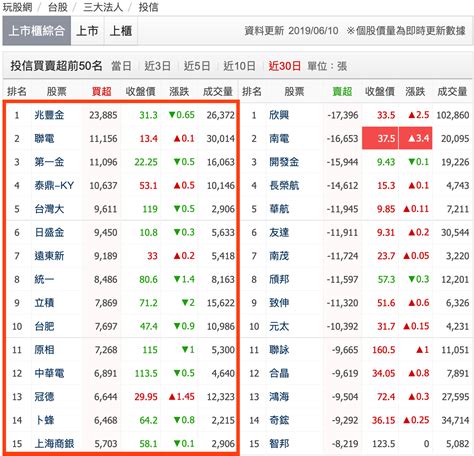474x456 pixels.
Task: Open 泰鼎-KY stock link
Action: [54, 185]
